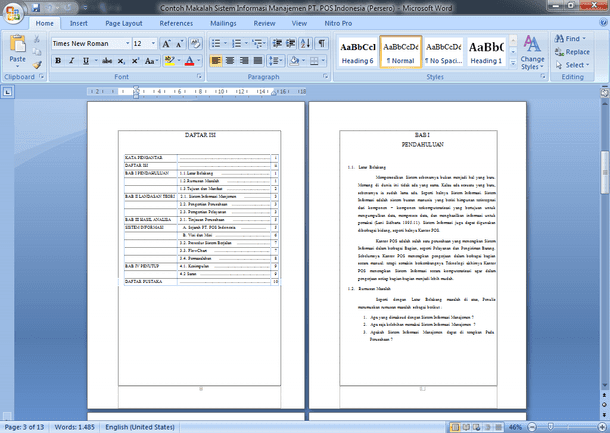
Task: Apply the Heading 1 style
Action: 486,53
